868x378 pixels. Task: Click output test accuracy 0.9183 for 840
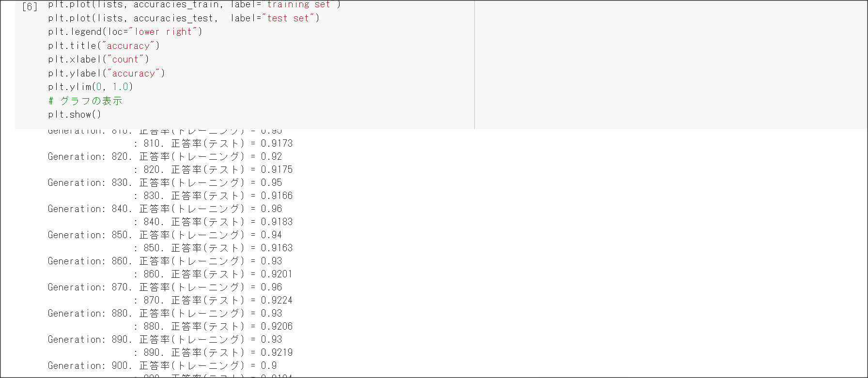coord(213,222)
